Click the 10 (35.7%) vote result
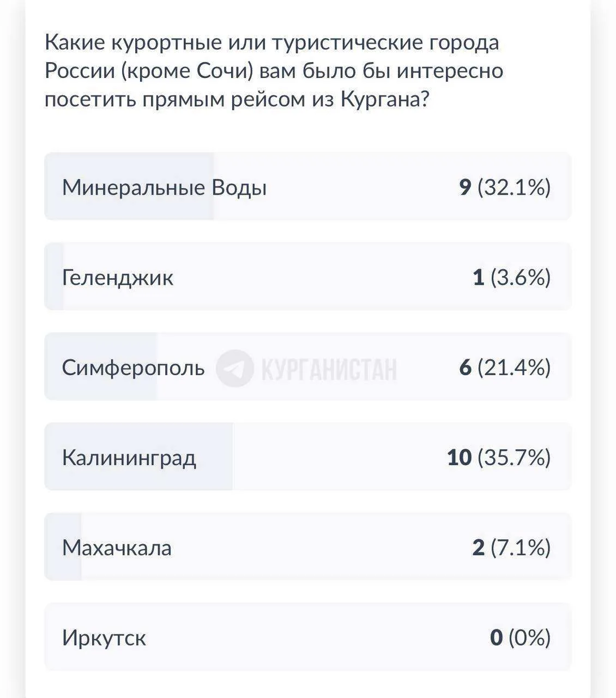 pos(499,457)
